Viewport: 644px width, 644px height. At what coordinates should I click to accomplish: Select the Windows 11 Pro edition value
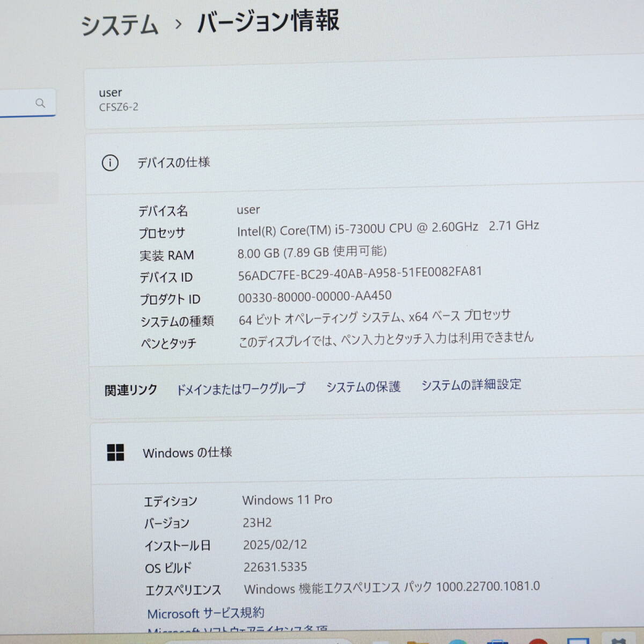coord(288,500)
